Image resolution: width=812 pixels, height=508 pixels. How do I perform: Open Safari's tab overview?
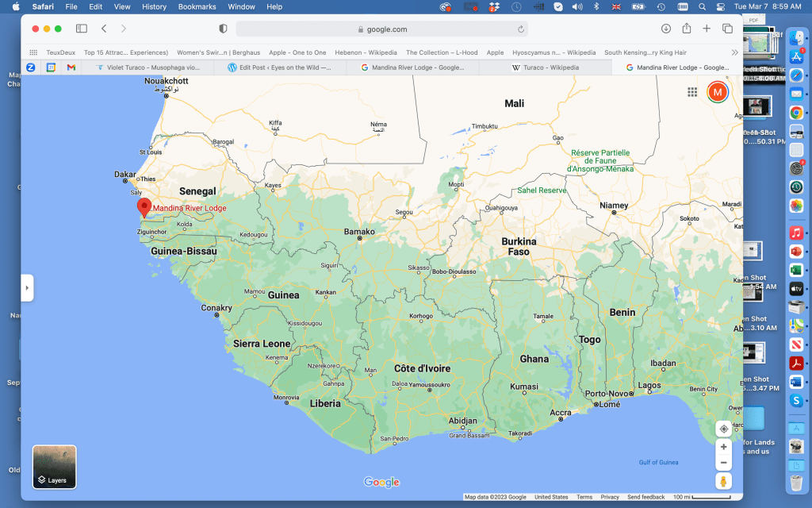click(727, 29)
